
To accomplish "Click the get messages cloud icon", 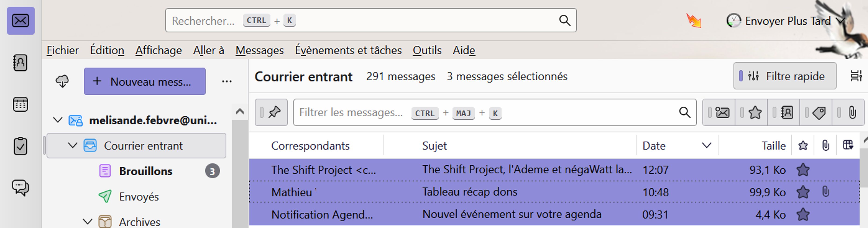I will click(62, 81).
